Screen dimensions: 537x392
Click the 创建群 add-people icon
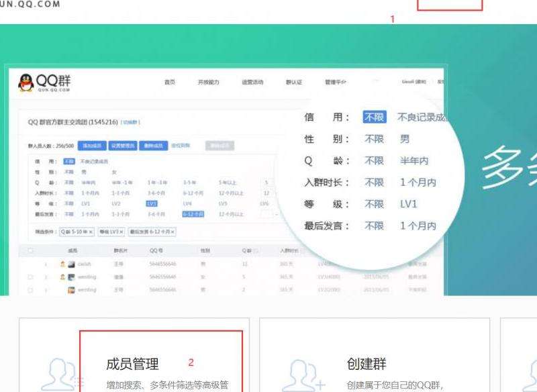pos(303,375)
